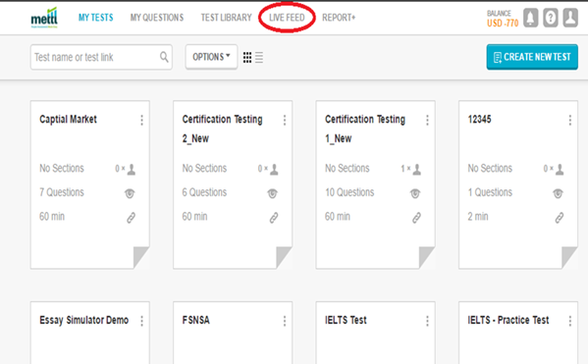Viewport: 588px width, 364px height.
Task: Click 'No Sections' on Captial Market card
Action: point(62,169)
